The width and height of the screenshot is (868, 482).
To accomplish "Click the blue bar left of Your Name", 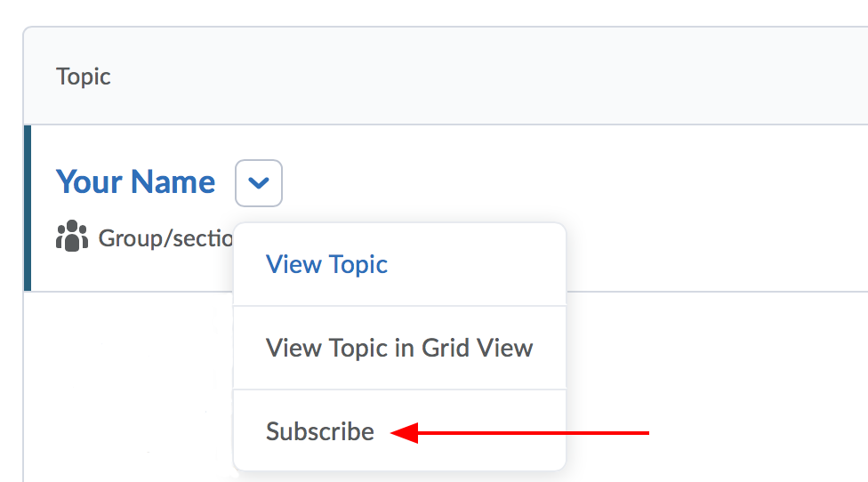I will click(x=28, y=208).
